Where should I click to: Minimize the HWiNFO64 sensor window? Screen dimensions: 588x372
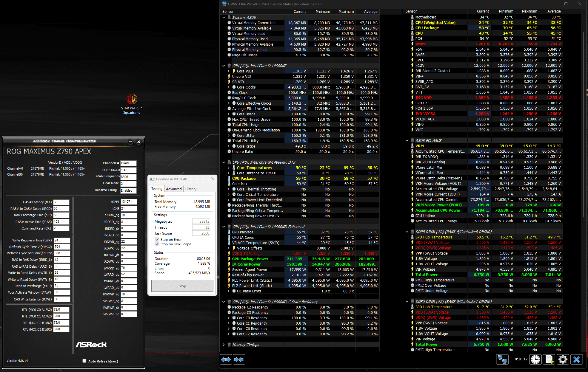pos(552,4)
